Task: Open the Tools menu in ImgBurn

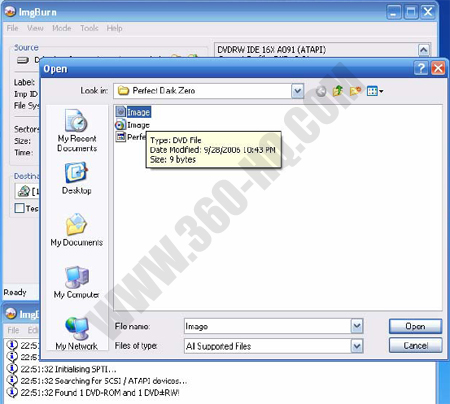Action: [89, 28]
